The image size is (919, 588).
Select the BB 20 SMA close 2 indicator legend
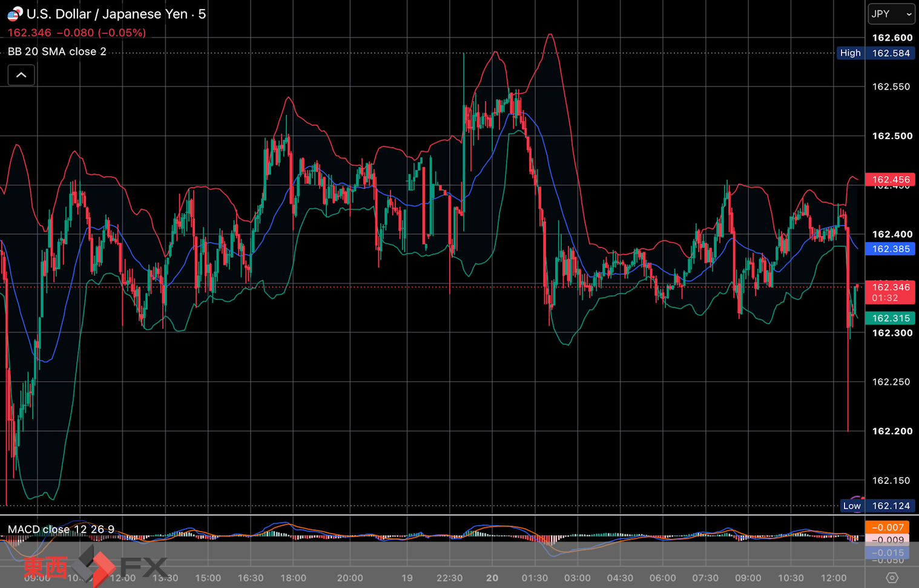tap(57, 51)
